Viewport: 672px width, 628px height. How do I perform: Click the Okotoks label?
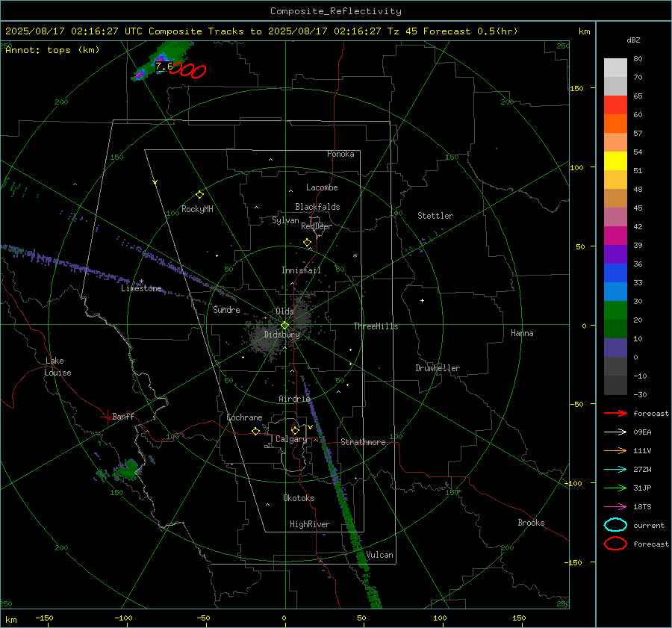coord(299,498)
